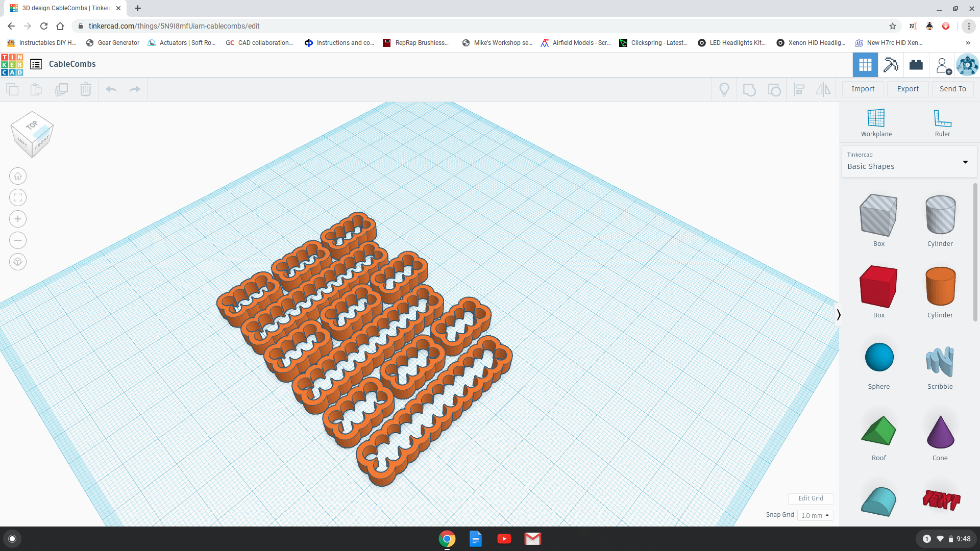Viewport: 980px width, 551px height.
Task: Click the shapes panel scrollbar
Action: (975, 252)
